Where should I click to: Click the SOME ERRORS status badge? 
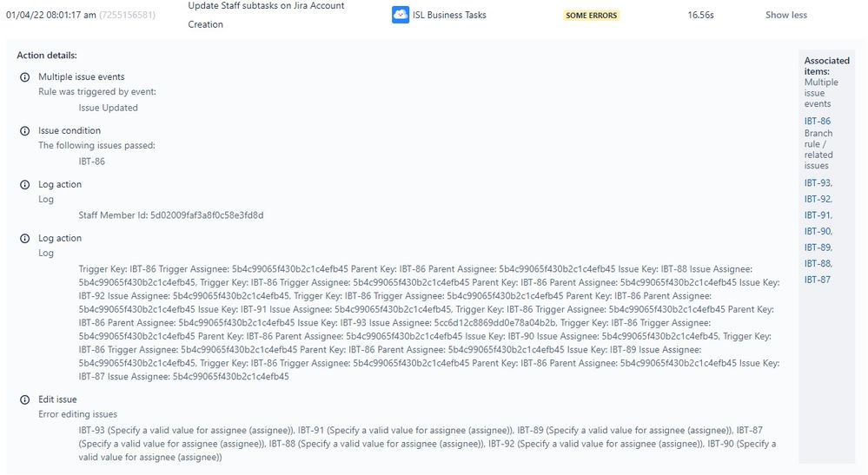point(591,16)
